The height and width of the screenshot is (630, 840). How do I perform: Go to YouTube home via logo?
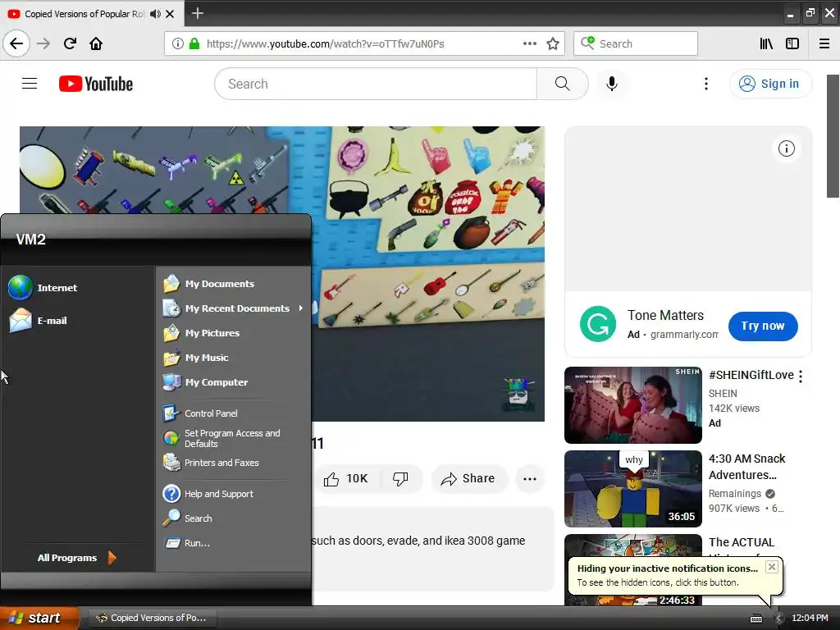(x=96, y=84)
